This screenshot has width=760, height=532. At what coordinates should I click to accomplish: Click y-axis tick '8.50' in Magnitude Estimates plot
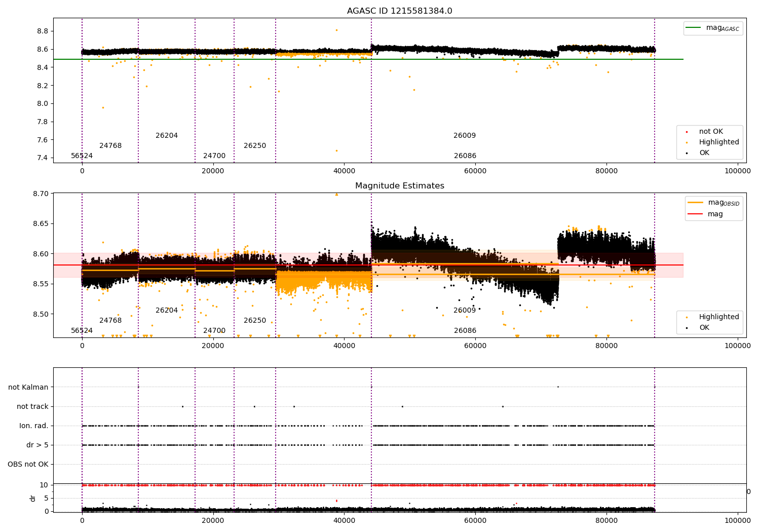click(41, 315)
